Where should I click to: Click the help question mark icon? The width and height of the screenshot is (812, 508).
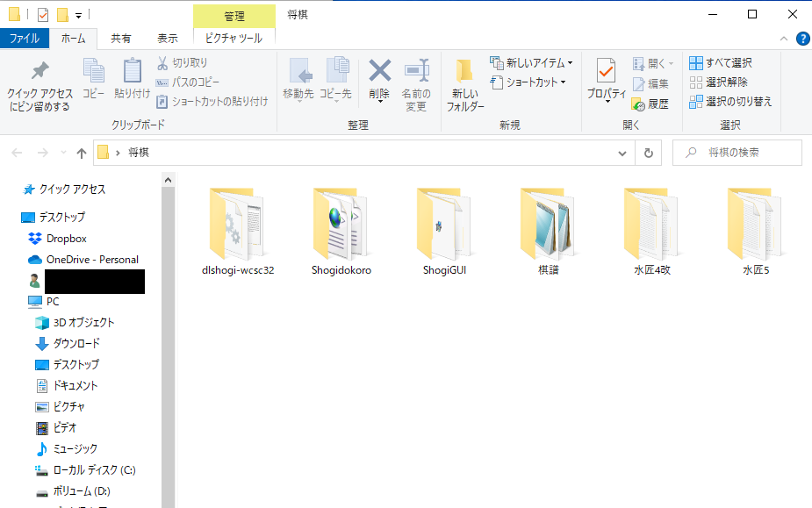802,39
